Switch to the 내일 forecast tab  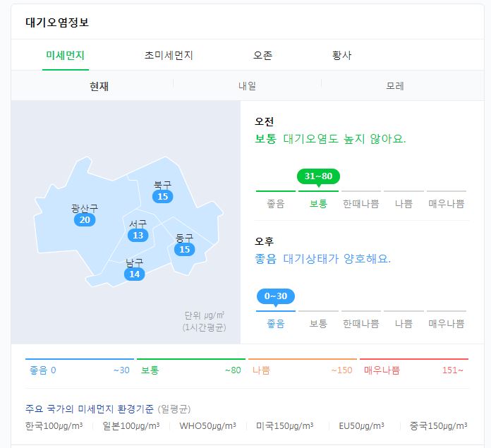[x=247, y=86]
